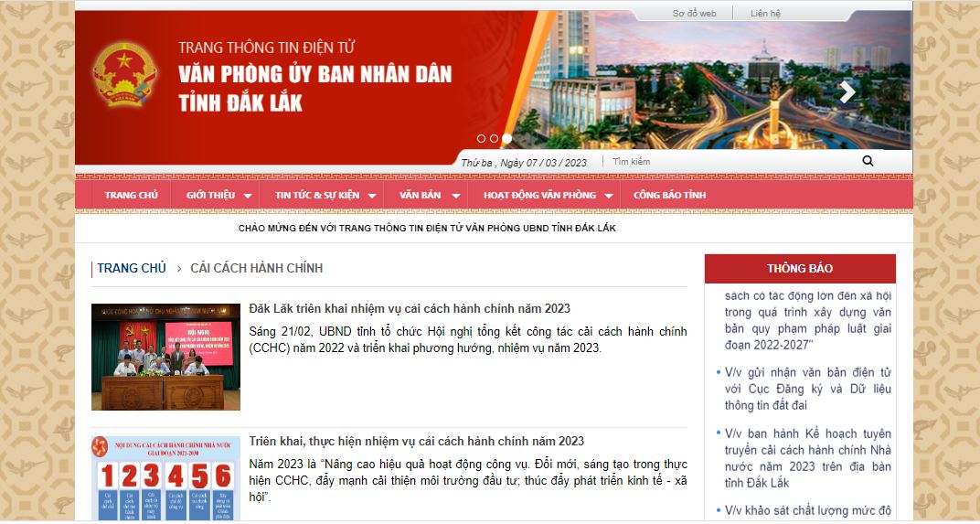Select the second banner carousel dot
This screenshot has width=980, height=524.
coord(495,139)
